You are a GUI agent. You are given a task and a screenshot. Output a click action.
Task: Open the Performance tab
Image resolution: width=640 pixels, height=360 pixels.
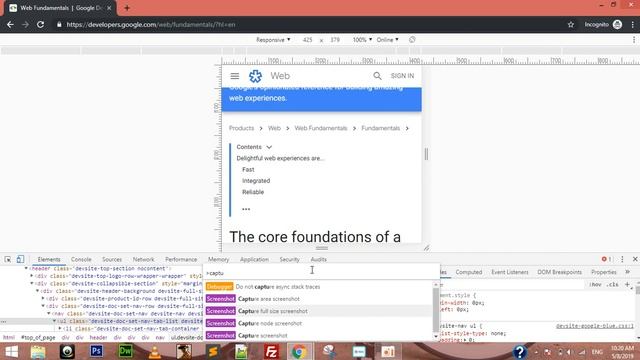(181, 259)
